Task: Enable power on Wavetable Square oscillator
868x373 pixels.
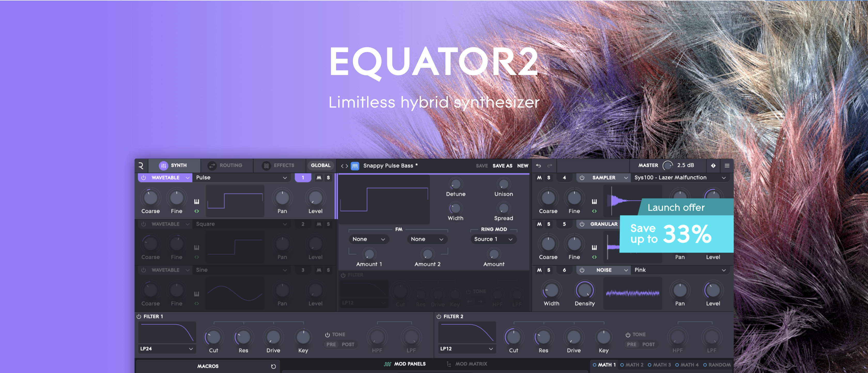Action: click(x=144, y=224)
